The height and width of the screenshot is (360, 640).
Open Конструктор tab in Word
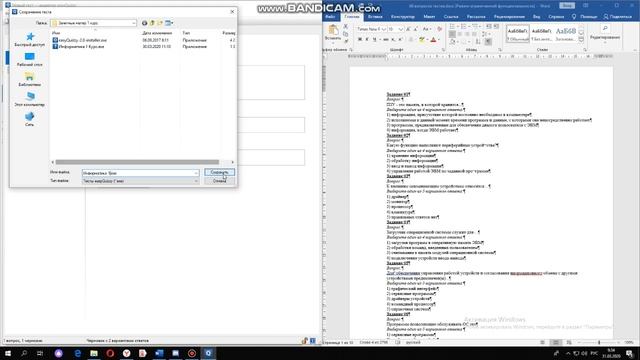click(402, 17)
